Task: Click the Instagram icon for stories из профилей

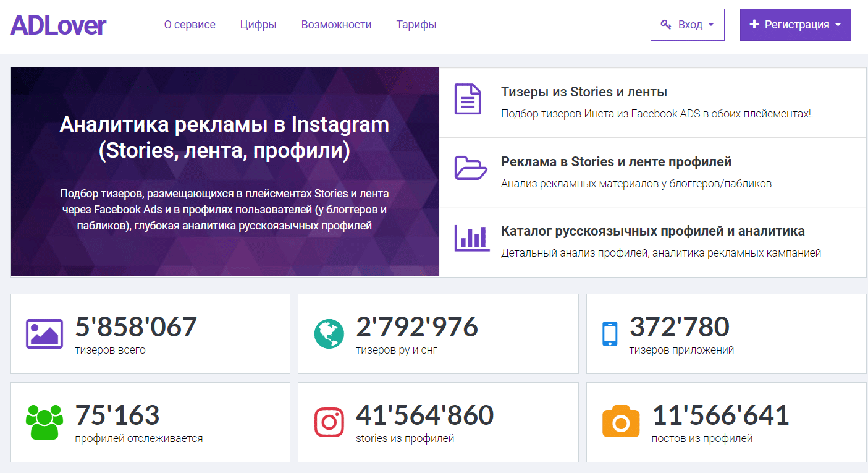Action: [x=329, y=422]
